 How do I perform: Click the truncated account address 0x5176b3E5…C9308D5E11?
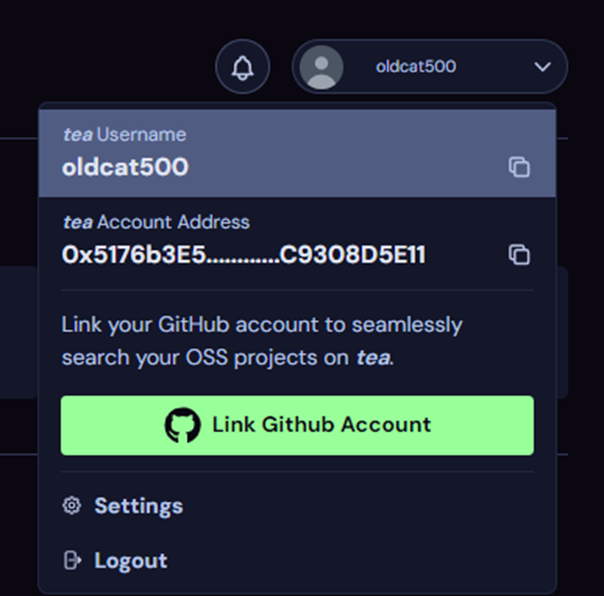243,255
